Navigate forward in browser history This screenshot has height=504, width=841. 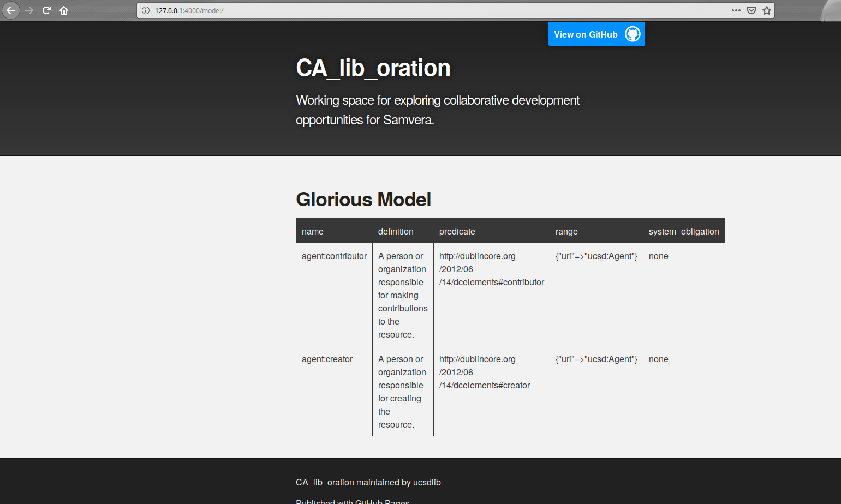(x=28, y=10)
